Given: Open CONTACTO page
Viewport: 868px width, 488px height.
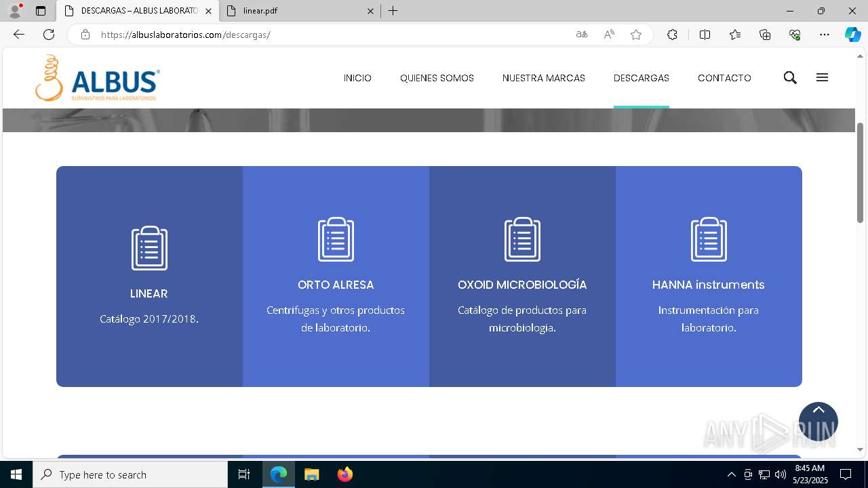Looking at the screenshot, I should (724, 78).
